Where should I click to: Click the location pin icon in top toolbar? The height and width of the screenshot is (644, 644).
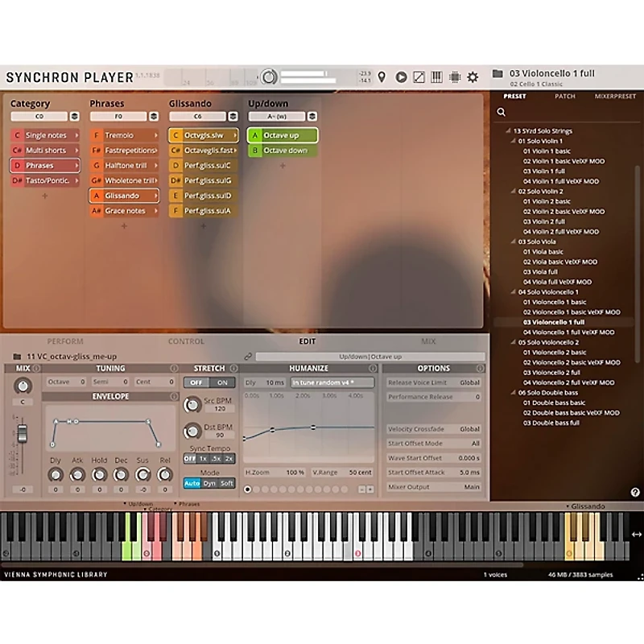tap(382, 76)
